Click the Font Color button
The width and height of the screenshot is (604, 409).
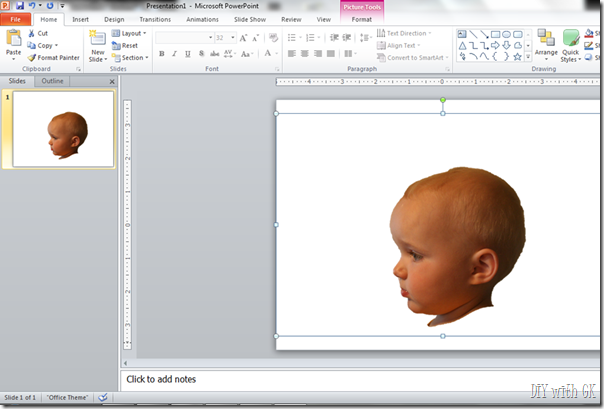click(x=268, y=54)
